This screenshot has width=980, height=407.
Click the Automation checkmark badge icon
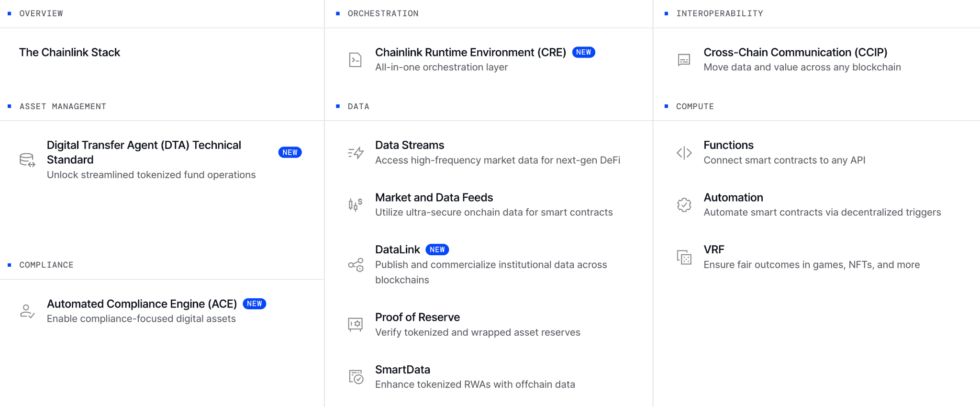click(684, 205)
